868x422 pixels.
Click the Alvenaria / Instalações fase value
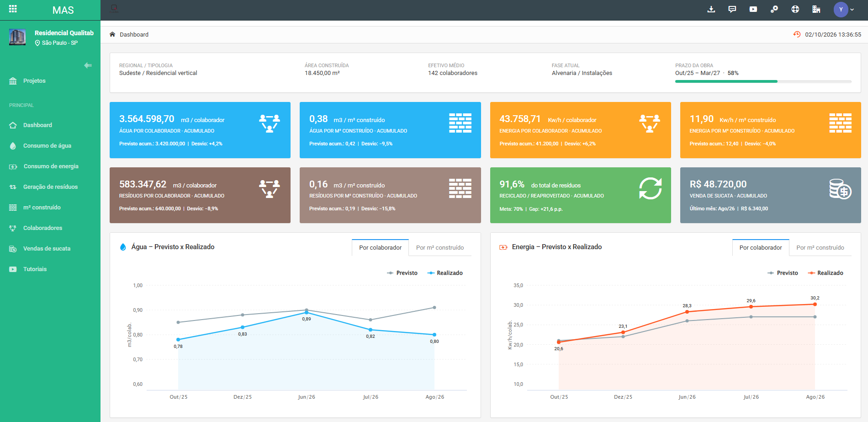[582, 73]
